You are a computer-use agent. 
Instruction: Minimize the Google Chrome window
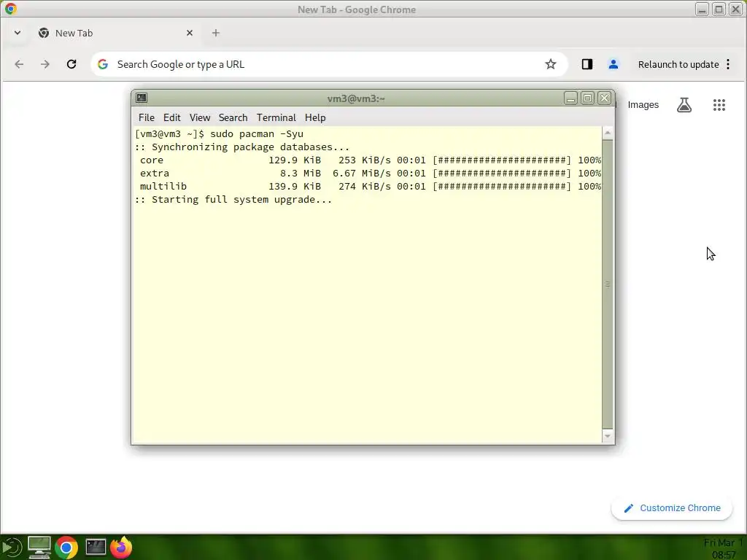702,9
